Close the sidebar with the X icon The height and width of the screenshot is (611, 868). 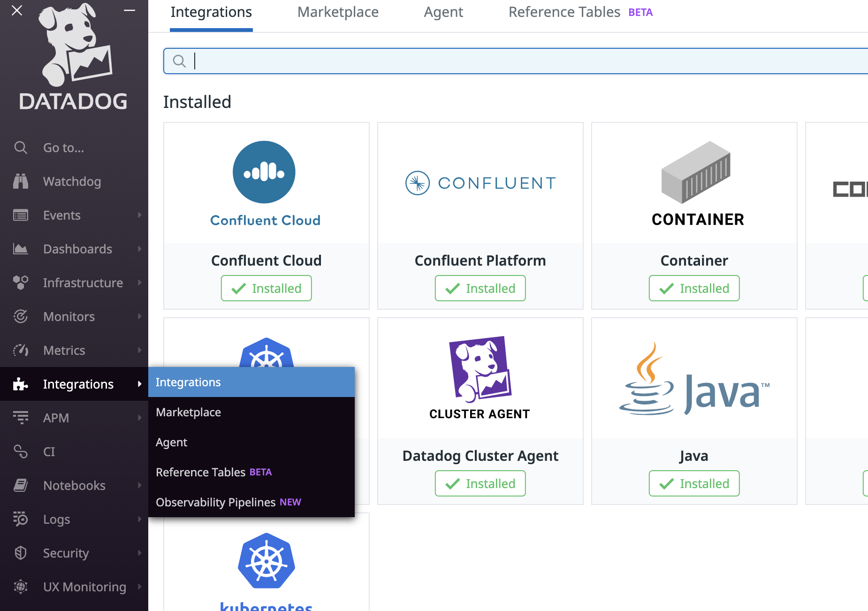pos(17,10)
